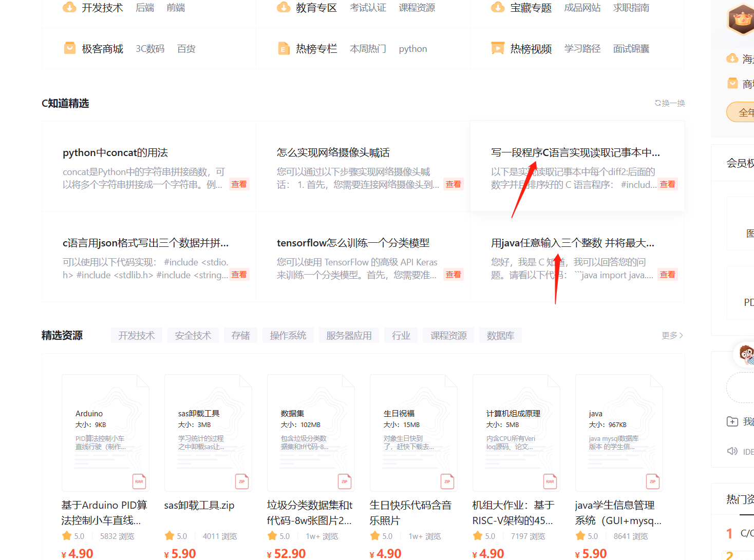
Task: Click the C知道精选 section heading
Action: coord(65,103)
